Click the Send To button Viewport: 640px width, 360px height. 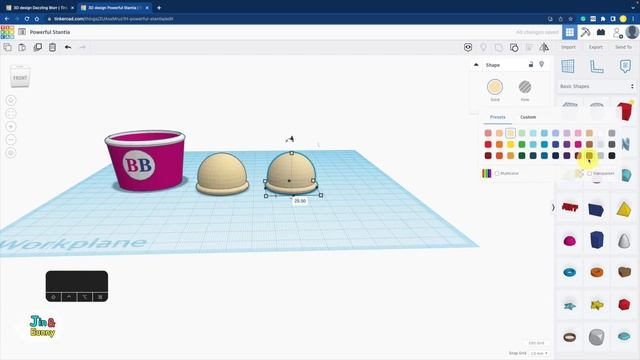[623, 47]
